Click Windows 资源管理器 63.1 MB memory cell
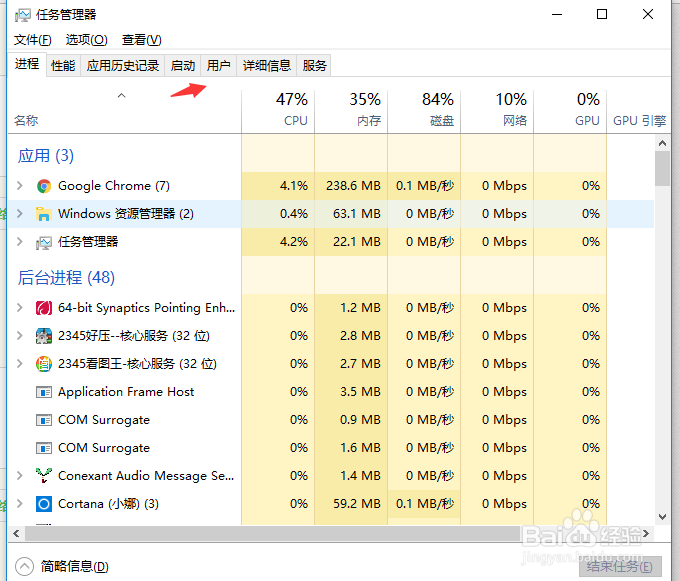Image resolution: width=680 pixels, height=581 pixels. (351, 214)
